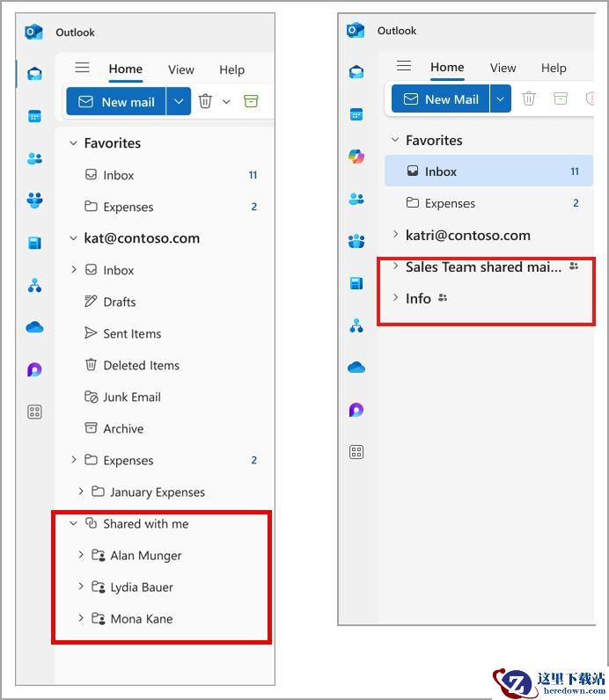
Task: Open Loop icon in right Outlook sidebar
Action: click(356, 410)
